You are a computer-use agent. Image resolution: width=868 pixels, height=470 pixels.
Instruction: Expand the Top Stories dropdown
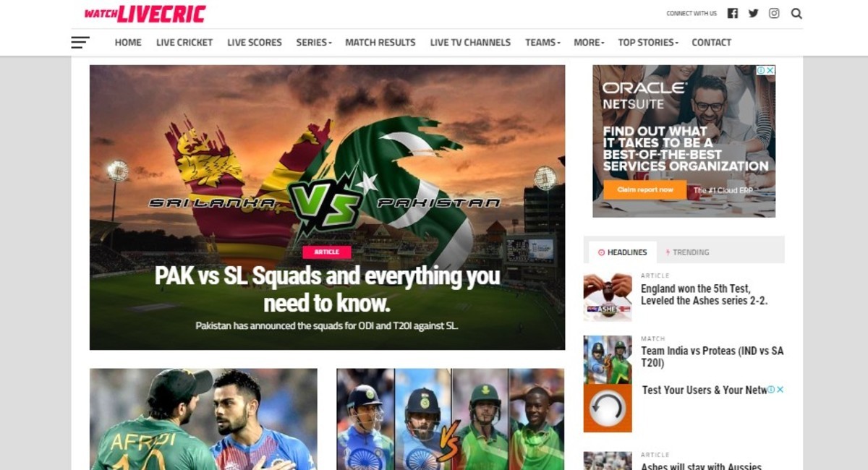tap(648, 43)
